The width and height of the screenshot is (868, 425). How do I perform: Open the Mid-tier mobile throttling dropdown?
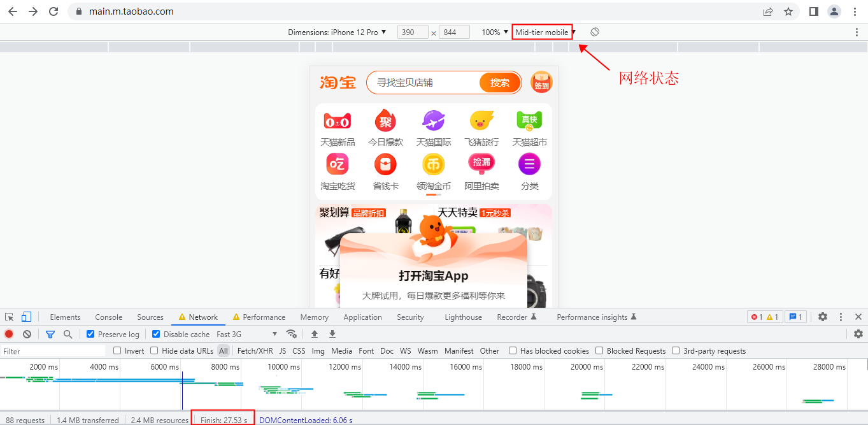[x=545, y=32]
